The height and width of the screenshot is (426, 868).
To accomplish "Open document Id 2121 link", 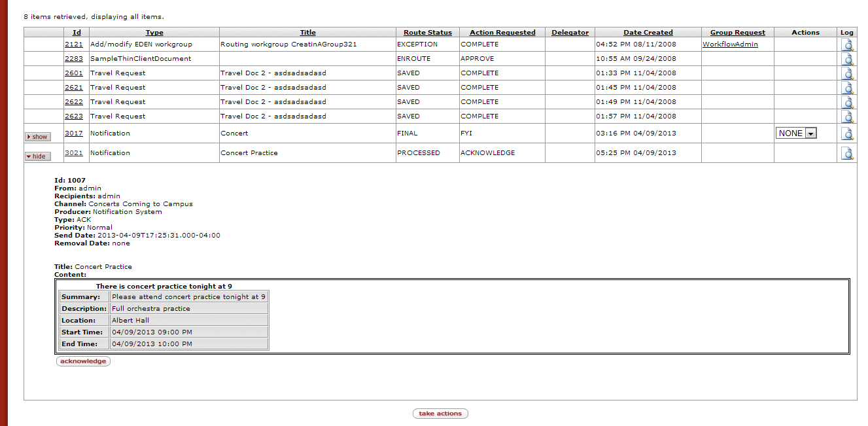I will [73, 44].
